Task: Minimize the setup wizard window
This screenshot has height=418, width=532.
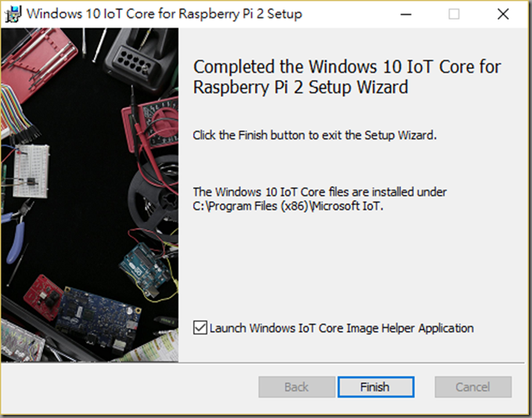Action: click(x=406, y=14)
